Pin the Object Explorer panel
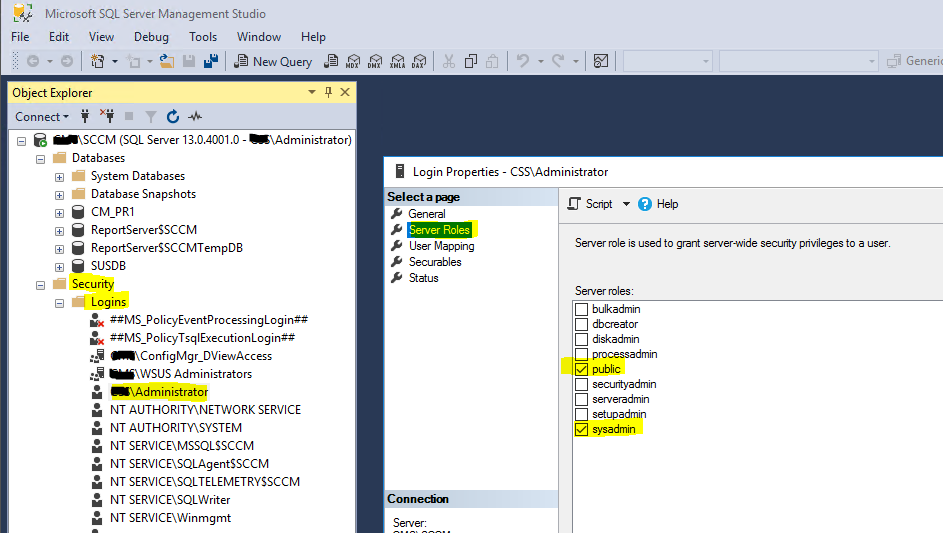943x533 pixels. [328, 92]
